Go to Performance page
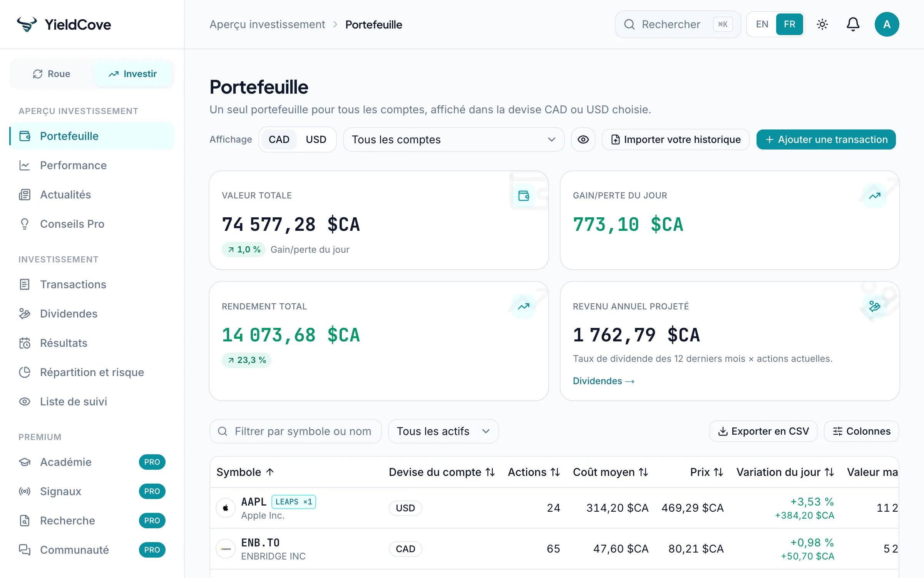The height and width of the screenshot is (578, 924). 92,165
